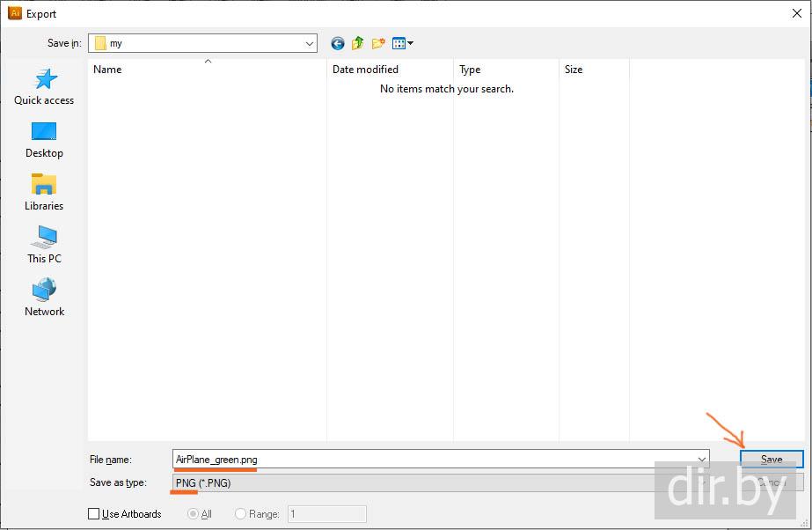812x530 pixels.
Task: Open Libraries location in sidebar
Action: (44, 193)
